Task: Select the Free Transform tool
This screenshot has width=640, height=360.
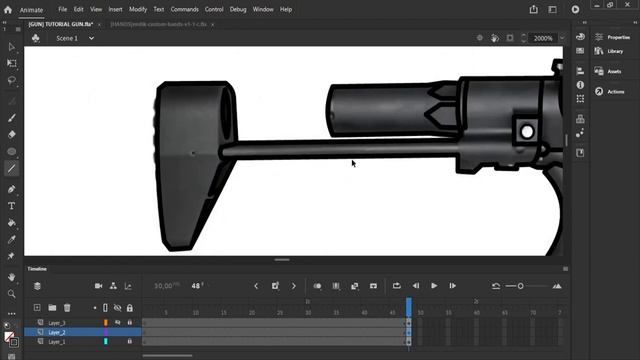Action: [x=11, y=63]
